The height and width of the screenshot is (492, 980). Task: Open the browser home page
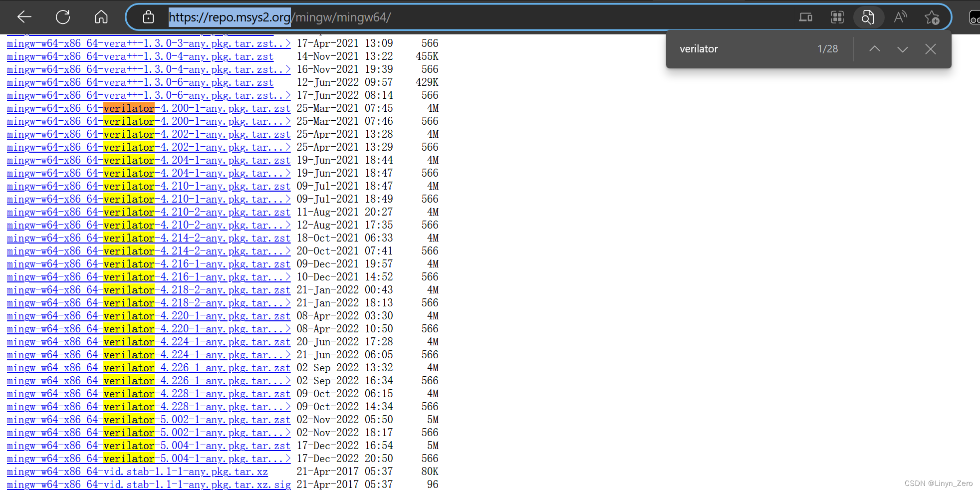pyautogui.click(x=101, y=17)
